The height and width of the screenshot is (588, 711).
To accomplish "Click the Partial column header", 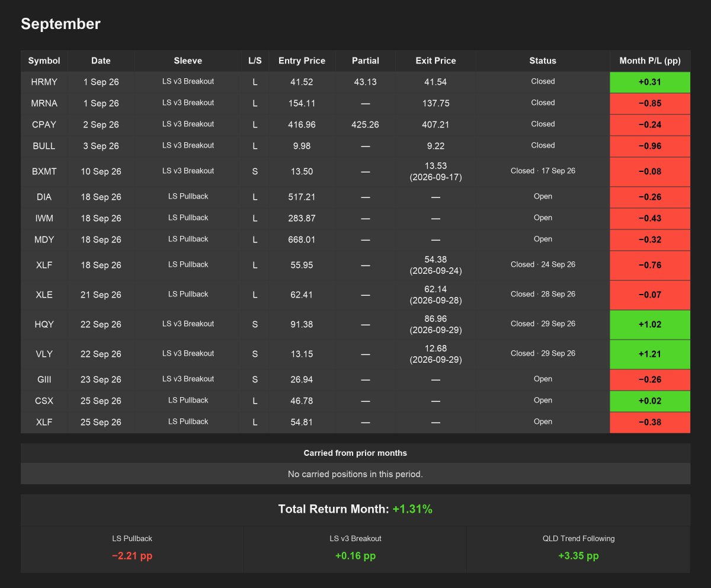I will pos(366,60).
